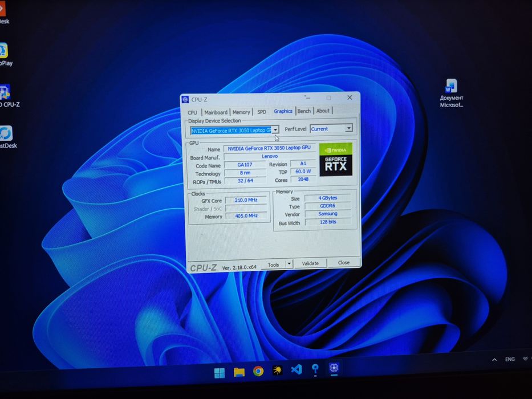Click the Technology value 8 nm
532x399 pixels.
click(x=245, y=173)
